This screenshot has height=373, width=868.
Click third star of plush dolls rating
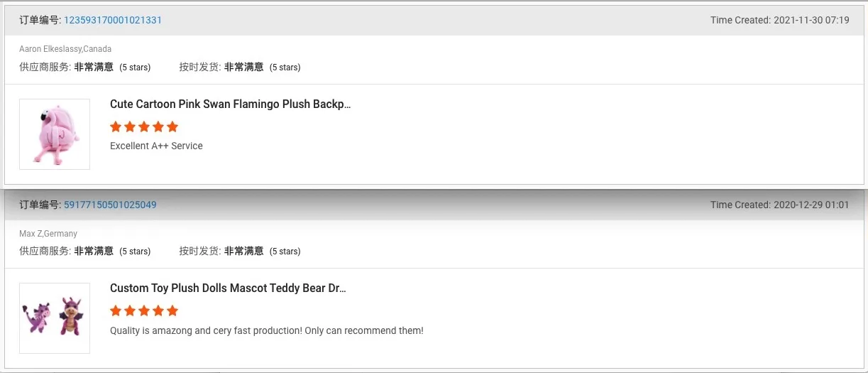click(144, 311)
